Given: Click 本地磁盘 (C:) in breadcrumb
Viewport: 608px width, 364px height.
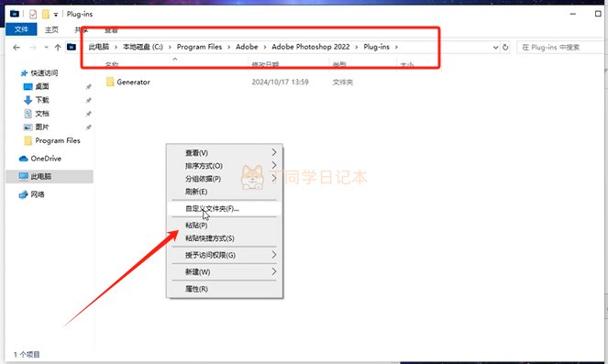Looking at the screenshot, I should tap(143, 47).
